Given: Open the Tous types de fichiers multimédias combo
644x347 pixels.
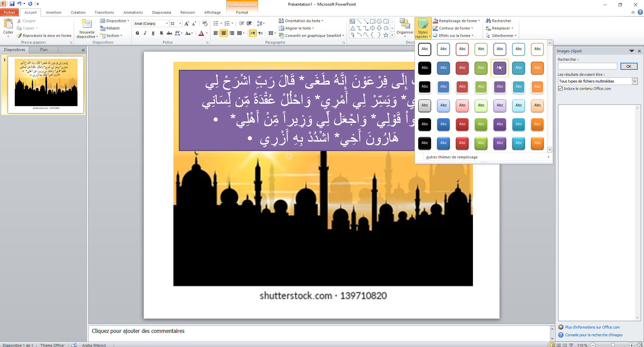Looking at the screenshot, I should click(x=635, y=81).
